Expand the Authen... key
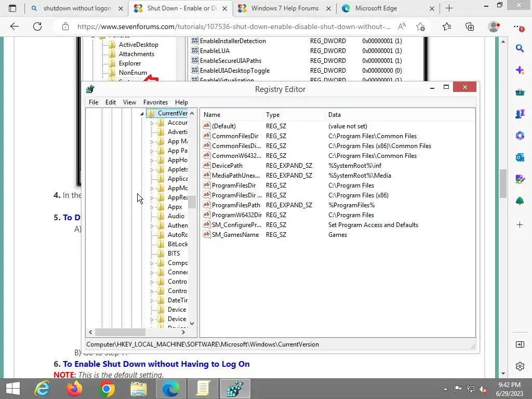 click(x=152, y=225)
